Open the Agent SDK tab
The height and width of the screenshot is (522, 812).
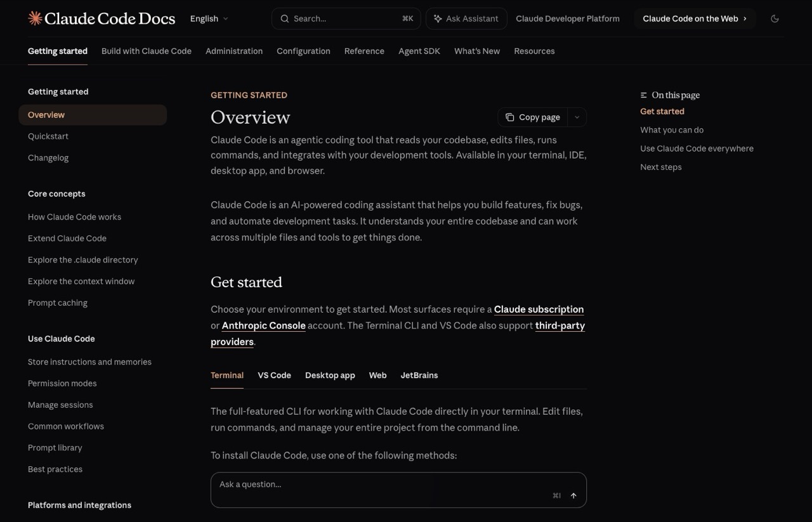[419, 51]
